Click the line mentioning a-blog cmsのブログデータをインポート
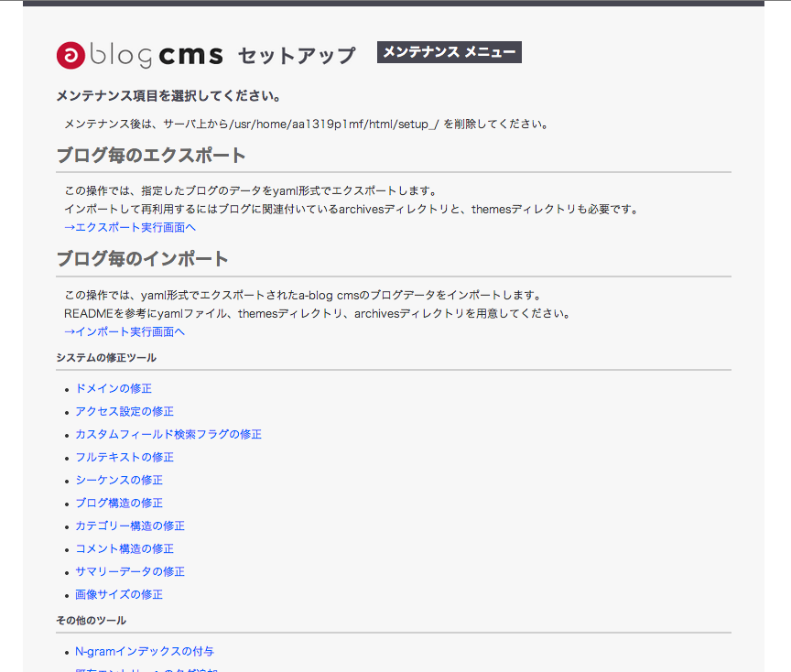 point(303,296)
